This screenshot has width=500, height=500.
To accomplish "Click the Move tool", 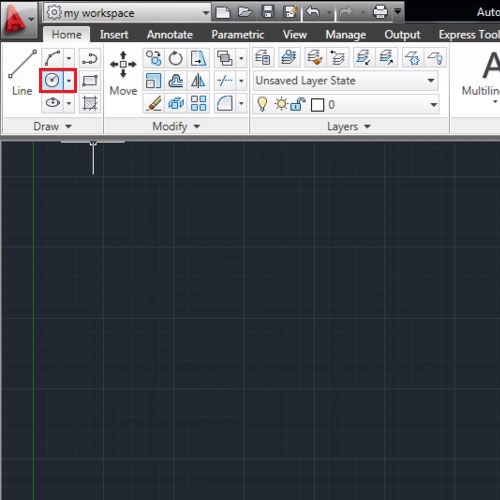I will (123, 73).
